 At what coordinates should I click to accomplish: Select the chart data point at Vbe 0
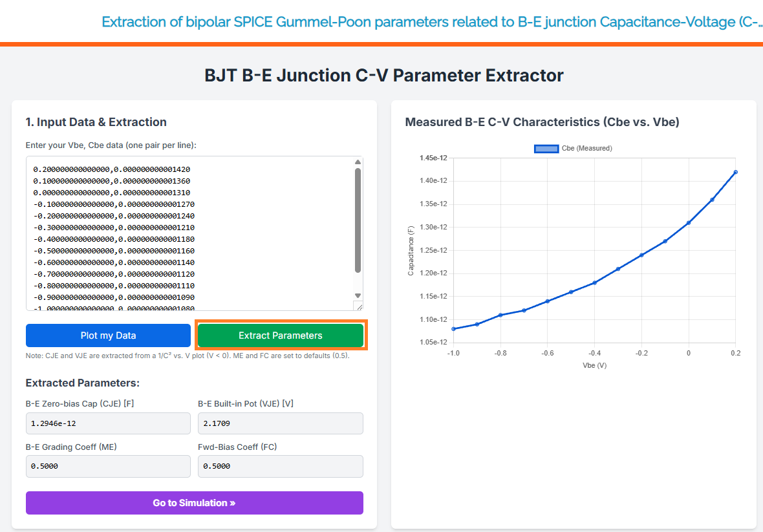(689, 223)
